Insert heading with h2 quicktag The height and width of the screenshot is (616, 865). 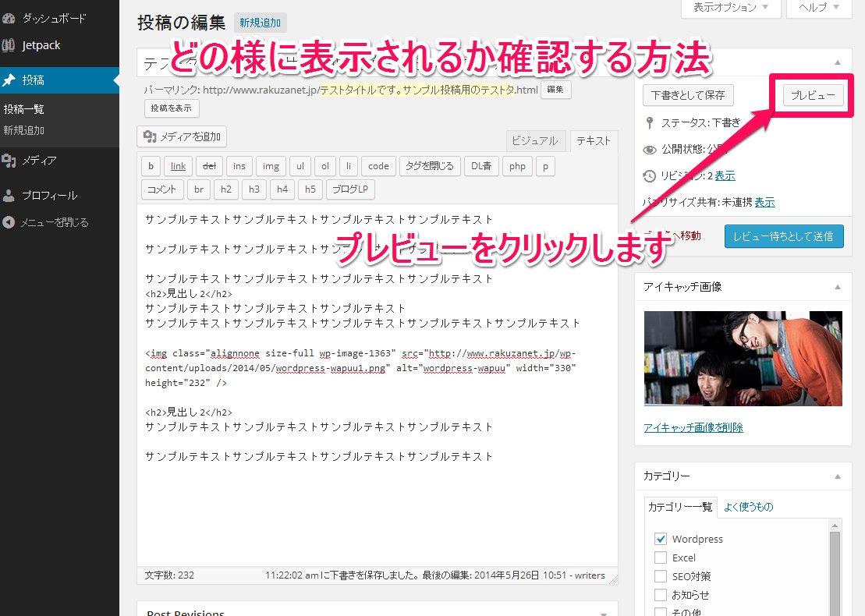(x=226, y=189)
